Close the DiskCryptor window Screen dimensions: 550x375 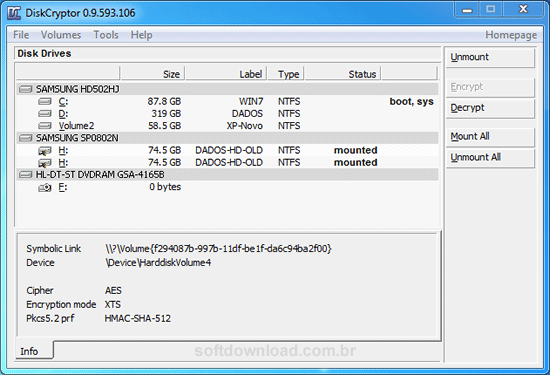tap(523, 9)
